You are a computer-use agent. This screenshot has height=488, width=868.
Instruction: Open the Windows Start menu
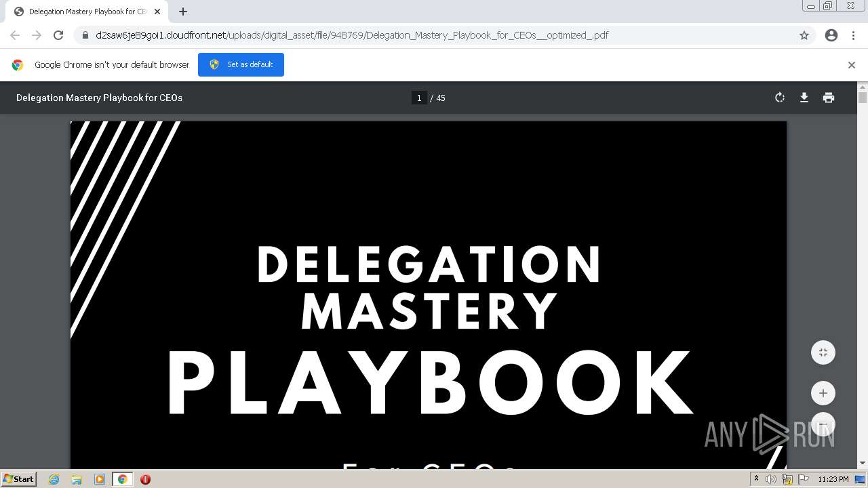pos(19,479)
